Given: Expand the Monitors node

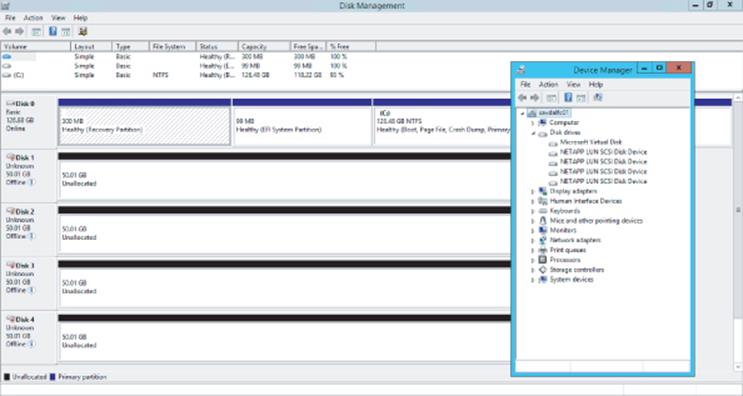Looking at the screenshot, I should click(x=533, y=231).
